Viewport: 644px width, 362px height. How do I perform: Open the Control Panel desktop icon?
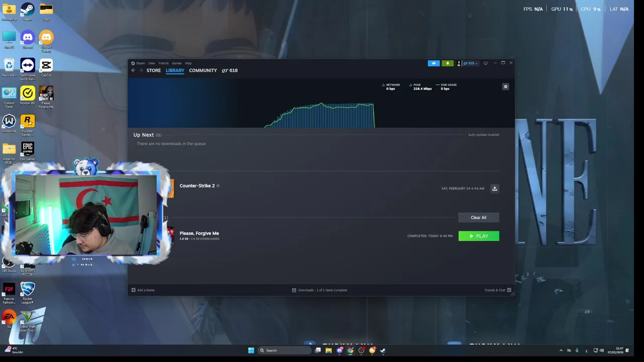(9, 98)
